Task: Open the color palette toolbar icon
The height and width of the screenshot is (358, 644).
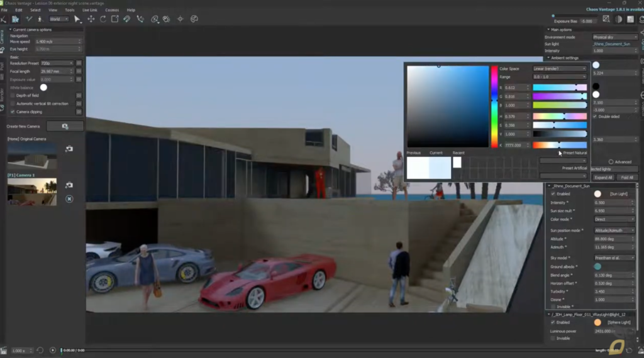Action: (194, 19)
